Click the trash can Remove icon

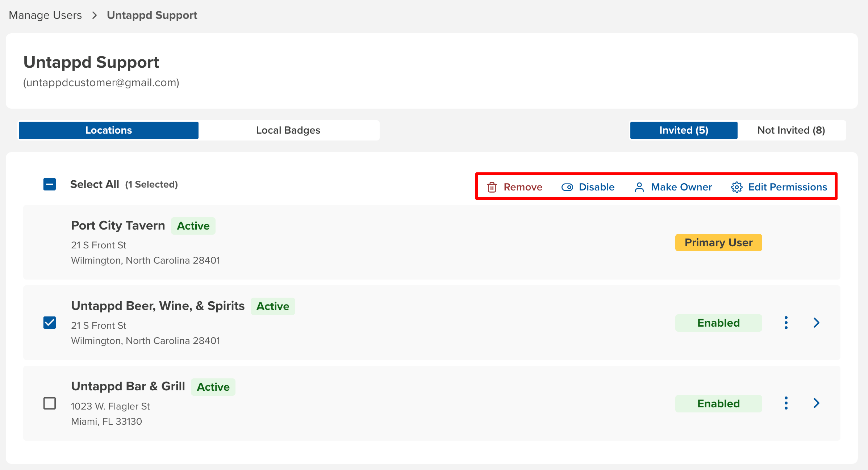click(492, 187)
